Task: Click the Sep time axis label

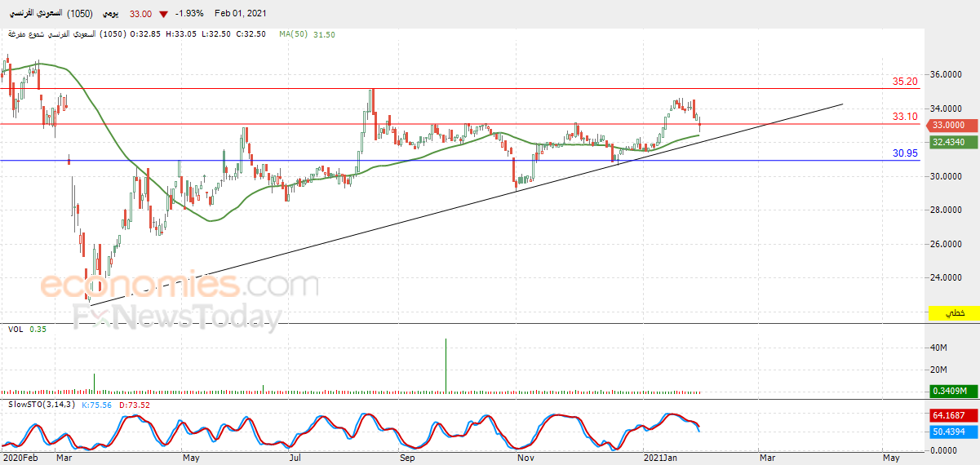Action: pyautogui.click(x=408, y=458)
